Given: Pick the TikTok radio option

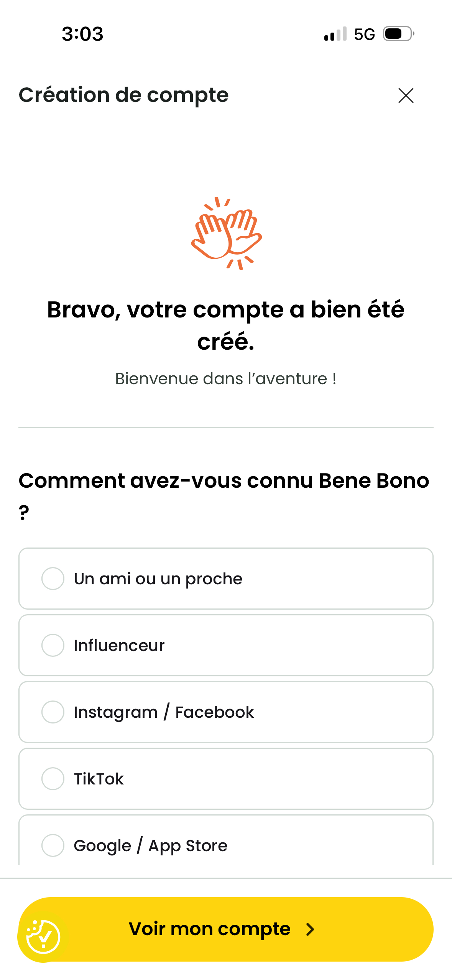Looking at the screenshot, I should [x=53, y=779].
